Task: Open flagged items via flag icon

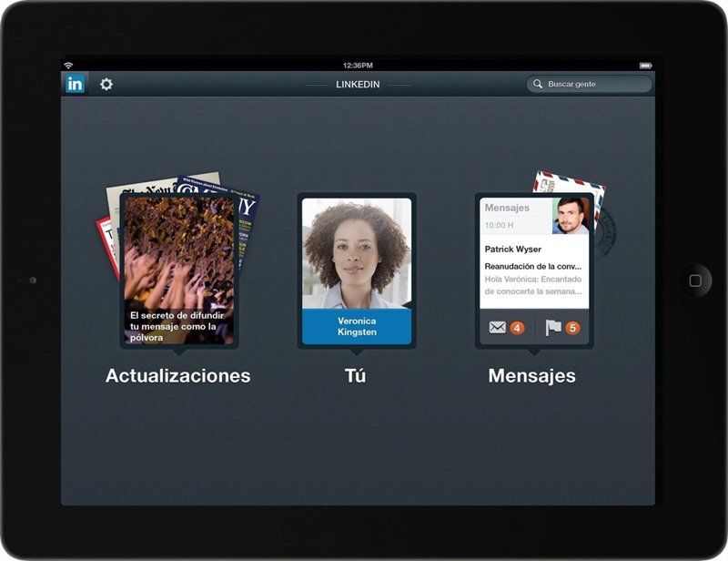Action: 553,328
